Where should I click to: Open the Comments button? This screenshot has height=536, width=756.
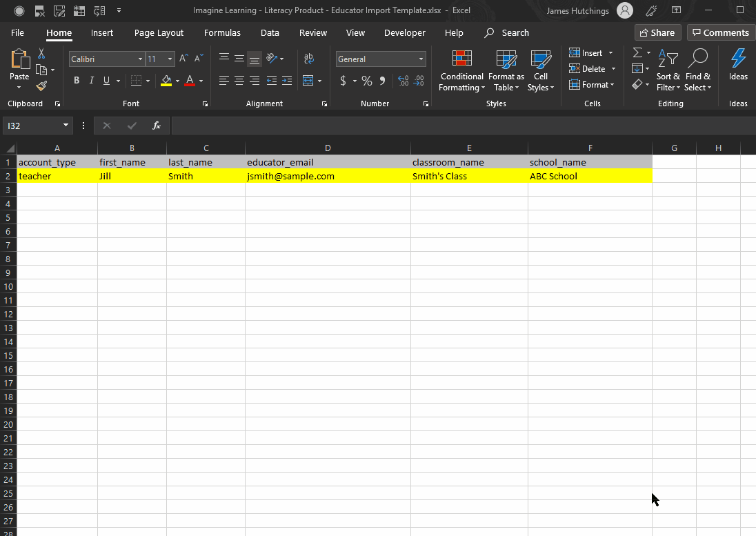721,32
